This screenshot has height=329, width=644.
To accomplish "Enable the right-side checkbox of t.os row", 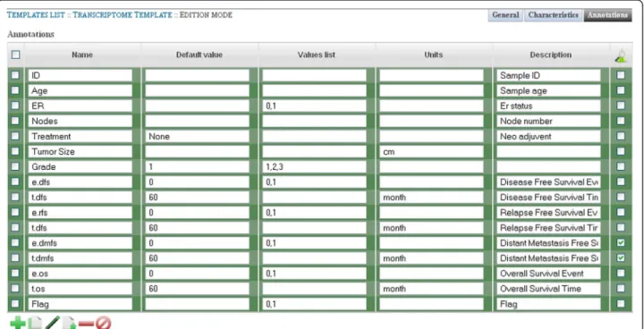I will click(621, 288).
